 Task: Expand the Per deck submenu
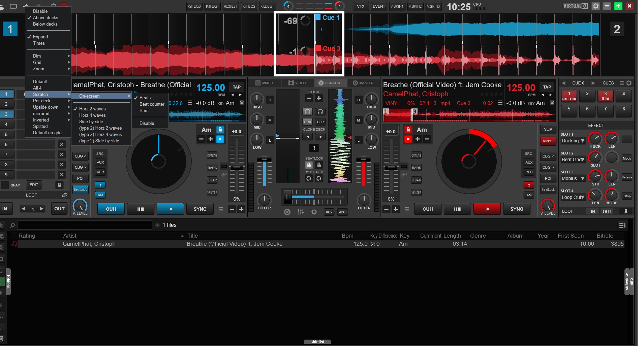click(x=48, y=101)
